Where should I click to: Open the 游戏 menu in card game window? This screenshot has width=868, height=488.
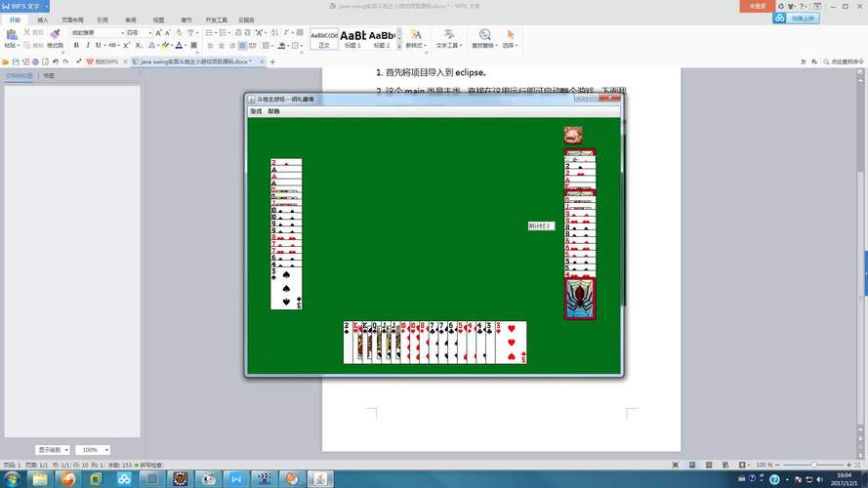coord(256,111)
